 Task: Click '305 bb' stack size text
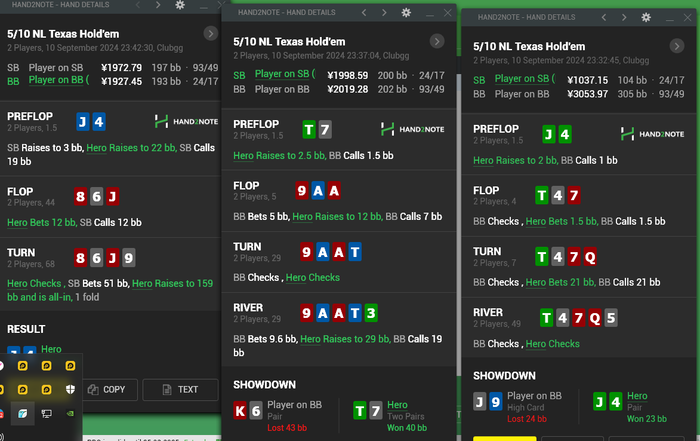[x=632, y=94]
